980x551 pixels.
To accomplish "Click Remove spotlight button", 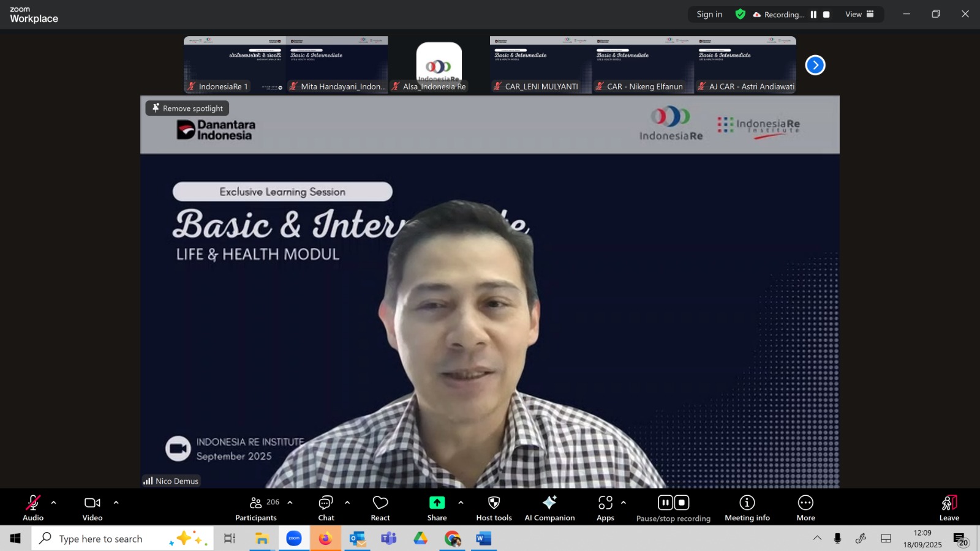I will tap(187, 108).
